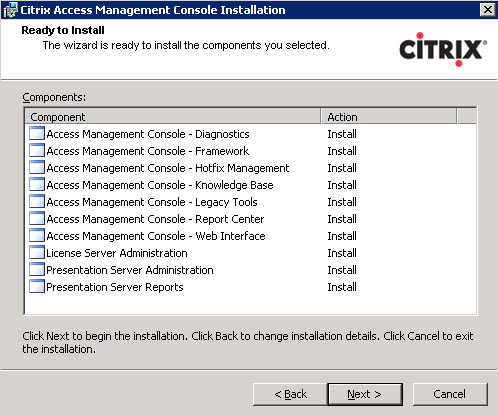Go Back to change installation details
This screenshot has width=498, height=416.
coord(290,394)
